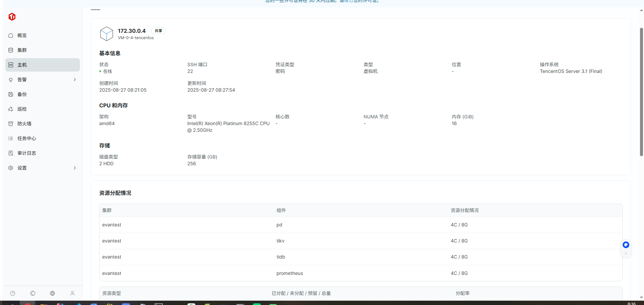Click the 主机 host icon in sidebar

[11, 65]
